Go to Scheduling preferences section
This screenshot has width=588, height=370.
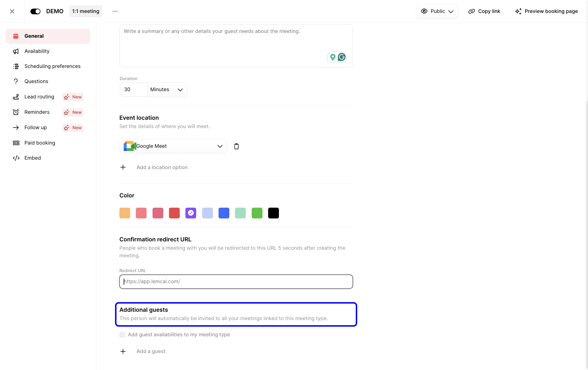pyautogui.click(x=52, y=66)
